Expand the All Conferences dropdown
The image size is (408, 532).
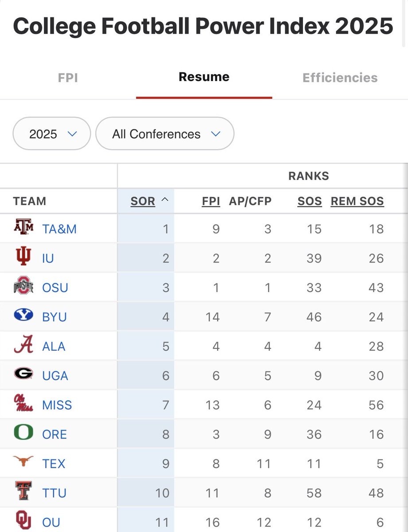pyautogui.click(x=165, y=134)
